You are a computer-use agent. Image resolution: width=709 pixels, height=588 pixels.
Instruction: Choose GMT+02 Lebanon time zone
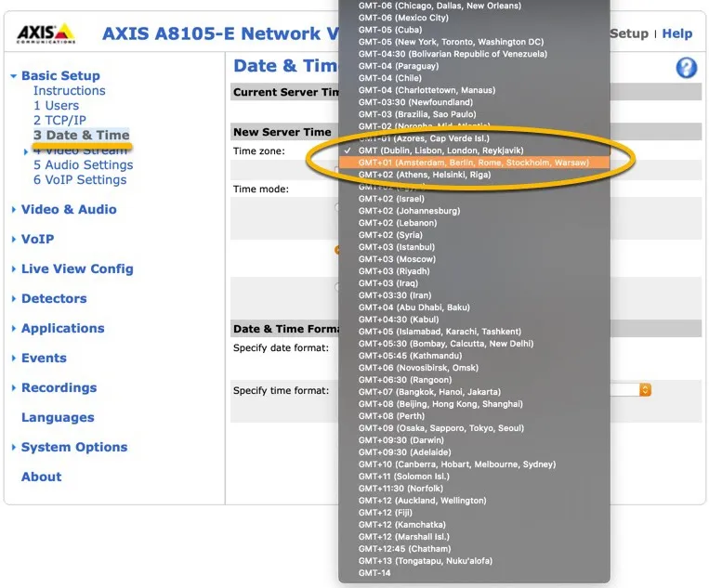(474, 223)
